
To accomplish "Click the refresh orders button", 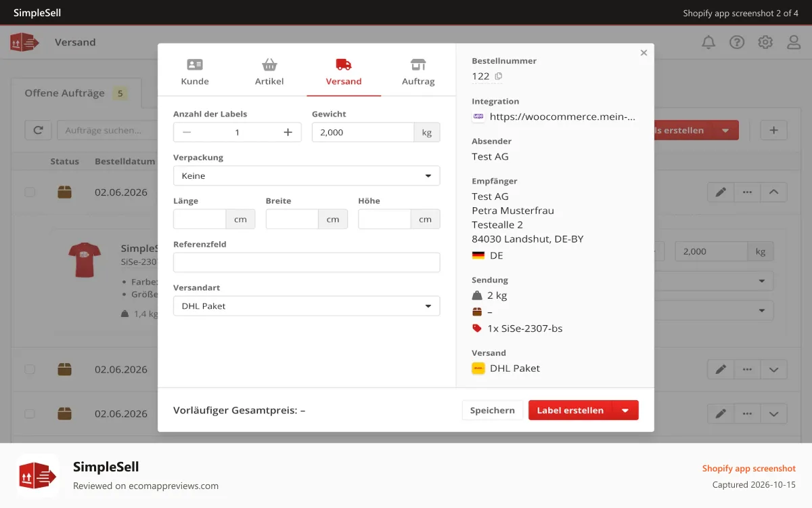I will [38, 130].
